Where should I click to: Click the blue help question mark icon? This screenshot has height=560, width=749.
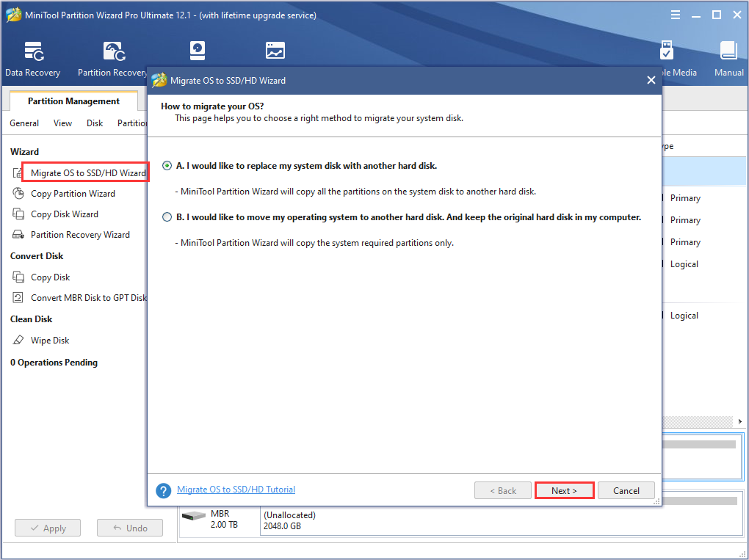click(x=163, y=490)
